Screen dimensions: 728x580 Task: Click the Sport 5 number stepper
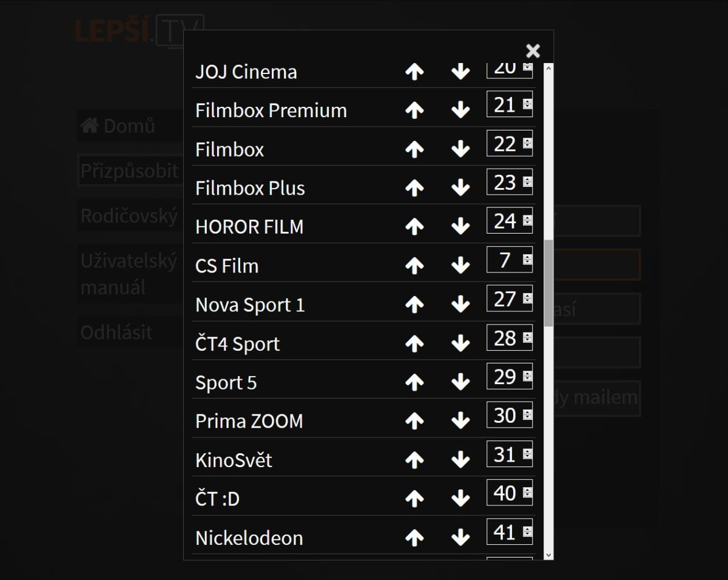click(x=527, y=377)
